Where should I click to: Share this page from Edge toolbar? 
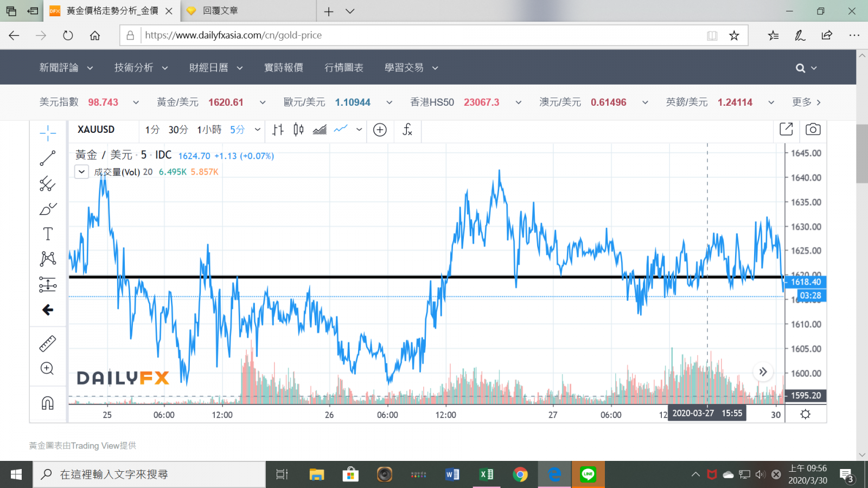coord(827,35)
